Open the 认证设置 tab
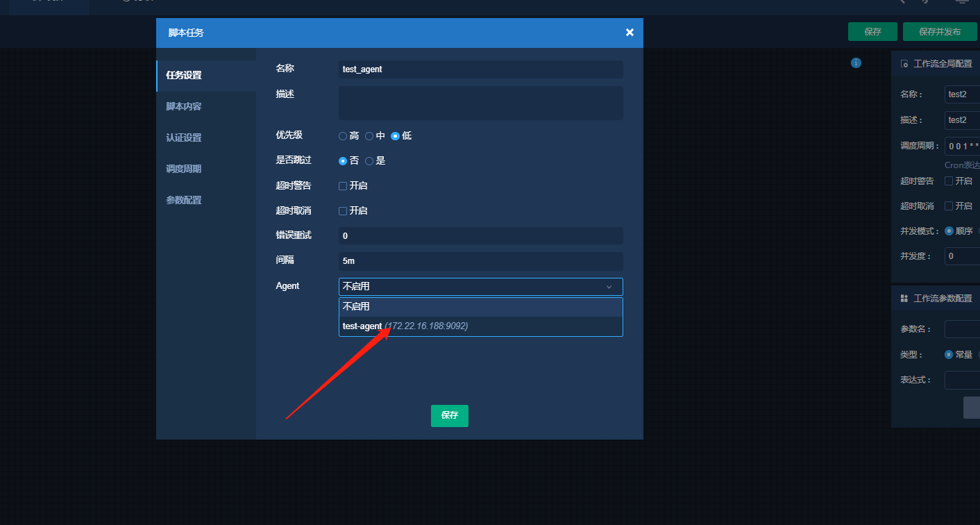The width and height of the screenshot is (980, 525). 184,138
